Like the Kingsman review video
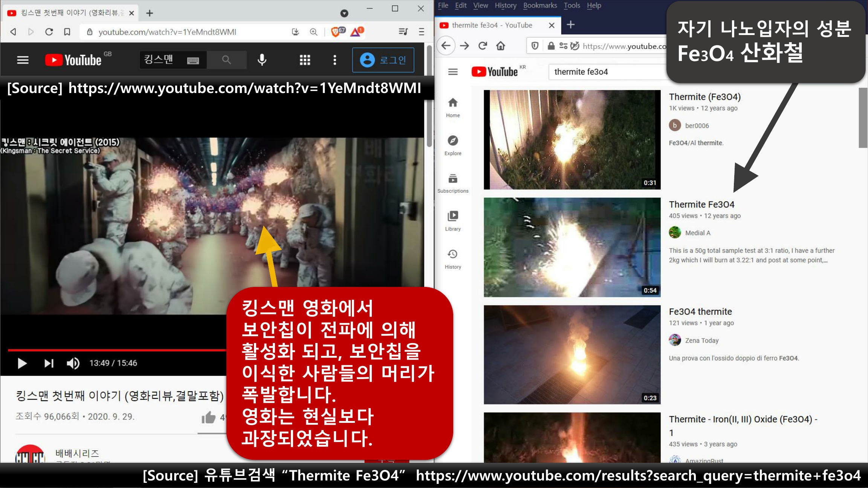Screen dimensions: 868x488 point(208,417)
